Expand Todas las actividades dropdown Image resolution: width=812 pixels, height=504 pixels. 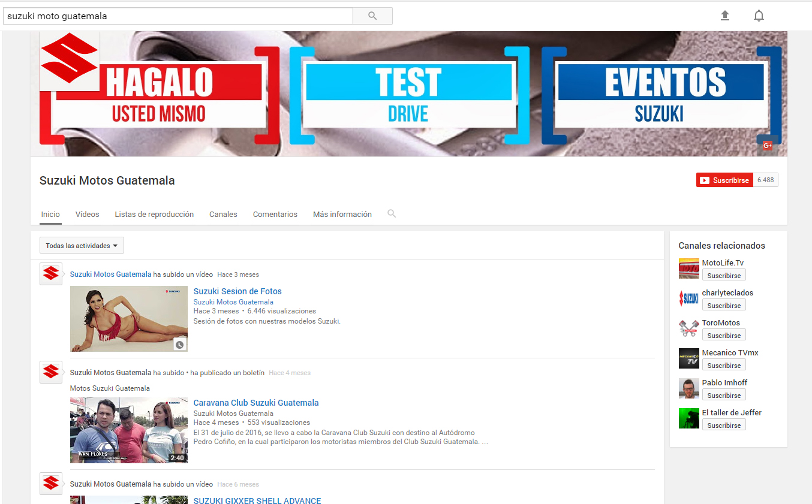pyautogui.click(x=82, y=246)
